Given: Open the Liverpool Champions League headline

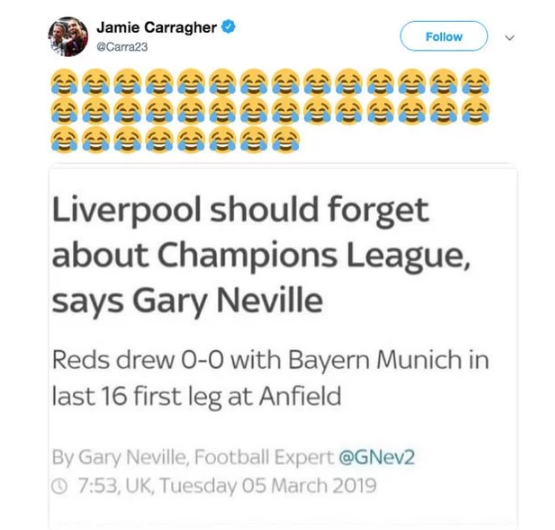Looking at the screenshot, I should pyautogui.click(x=261, y=257).
